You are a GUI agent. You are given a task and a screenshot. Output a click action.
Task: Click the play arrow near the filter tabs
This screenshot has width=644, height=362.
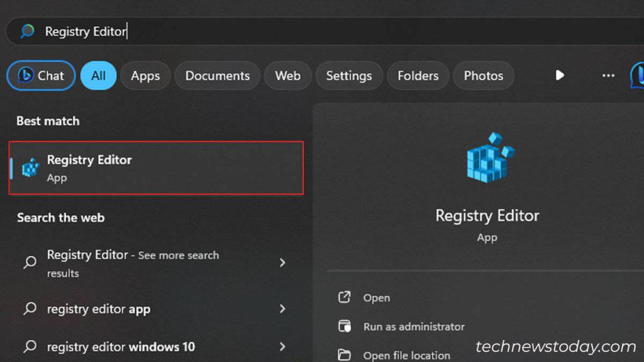559,75
